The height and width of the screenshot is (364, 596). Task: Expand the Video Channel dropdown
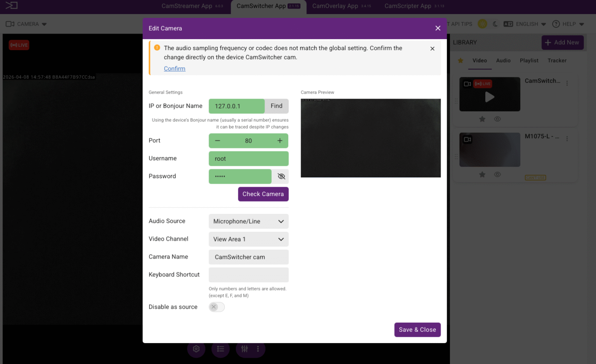pyautogui.click(x=249, y=239)
